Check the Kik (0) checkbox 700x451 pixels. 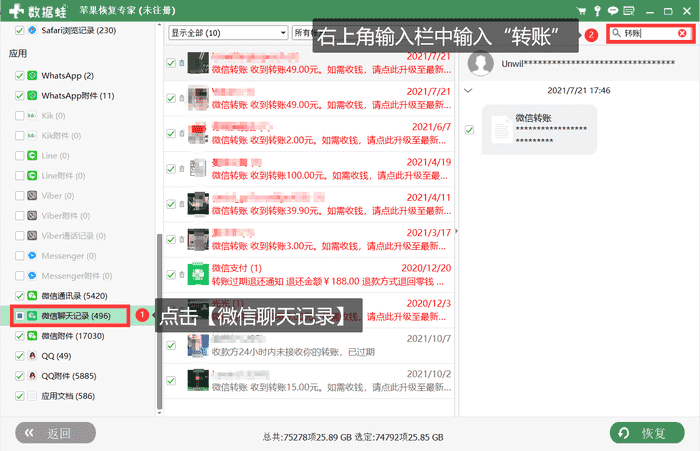pos(20,116)
